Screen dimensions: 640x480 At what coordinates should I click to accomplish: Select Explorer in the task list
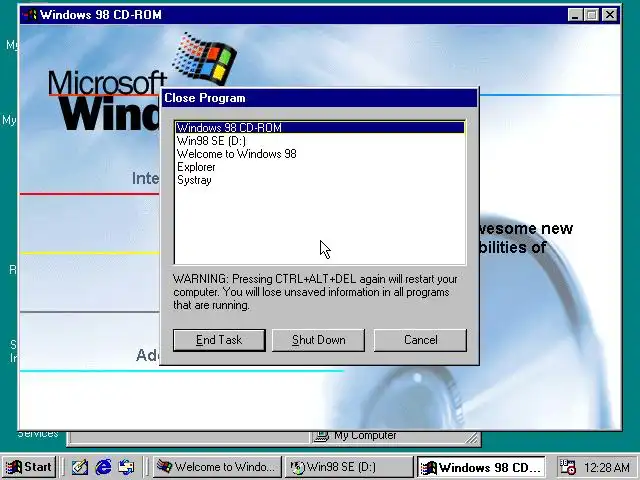(320, 167)
